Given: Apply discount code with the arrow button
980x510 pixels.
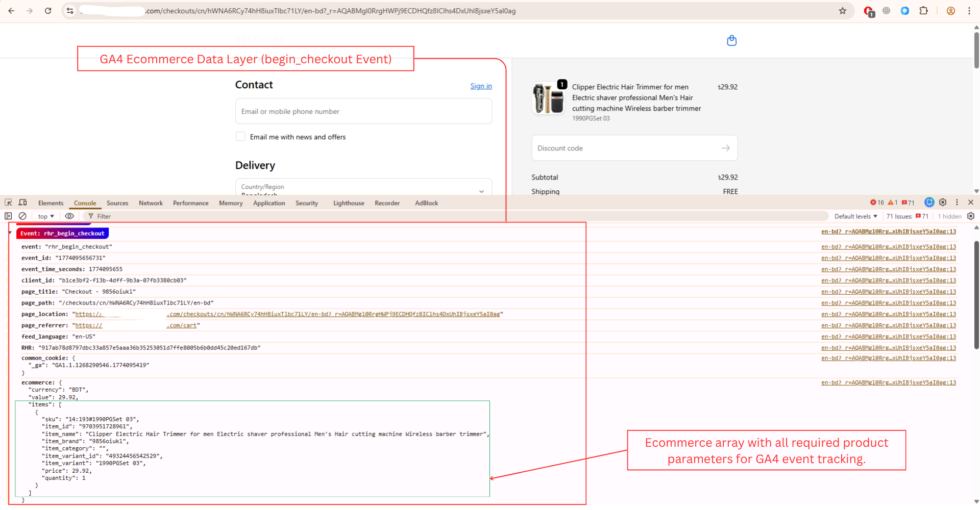Looking at the screenshot, I should (725, 148).
